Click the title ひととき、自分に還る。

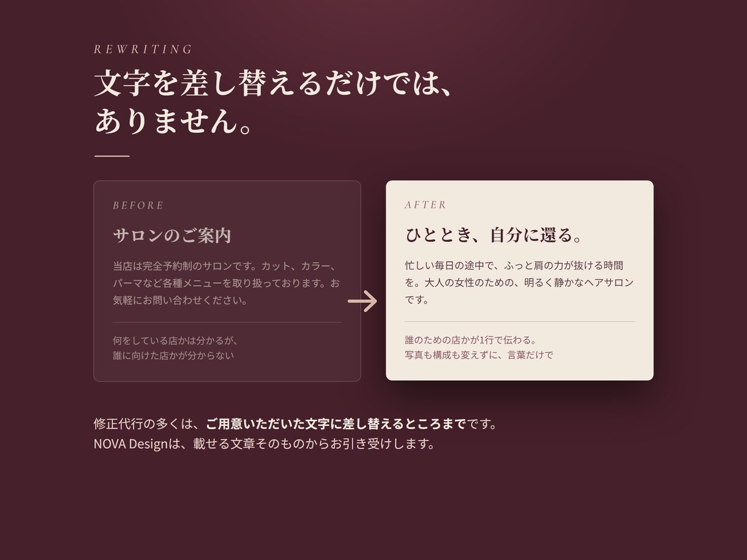494,235
